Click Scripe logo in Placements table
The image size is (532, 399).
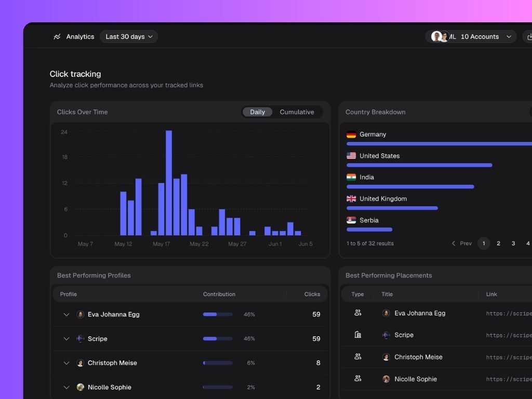point(386,335)
